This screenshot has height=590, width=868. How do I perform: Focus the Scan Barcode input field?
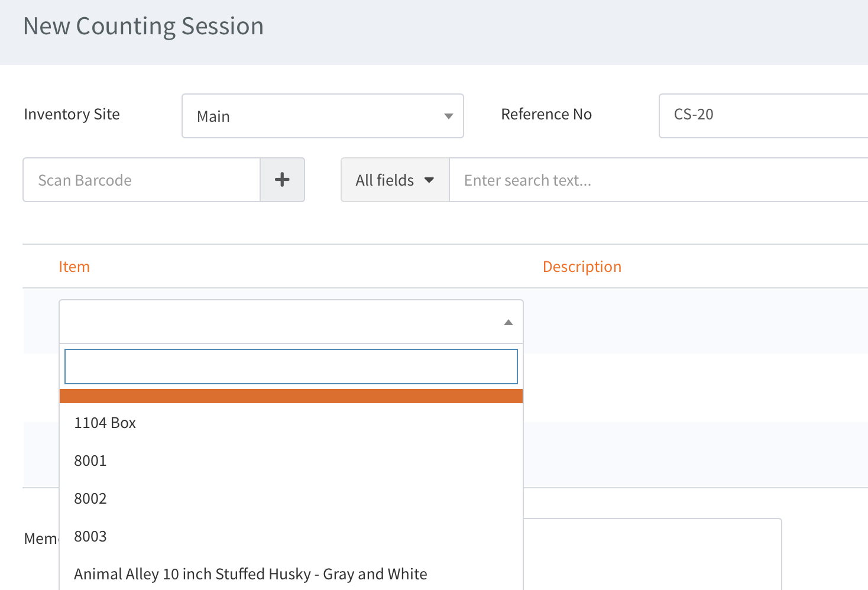[142, 180]
